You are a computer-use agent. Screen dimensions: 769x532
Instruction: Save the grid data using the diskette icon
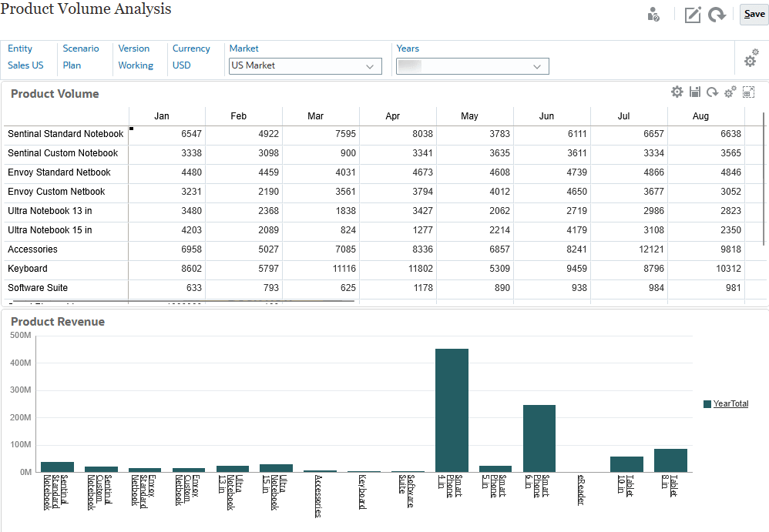(x=695, y=92)
